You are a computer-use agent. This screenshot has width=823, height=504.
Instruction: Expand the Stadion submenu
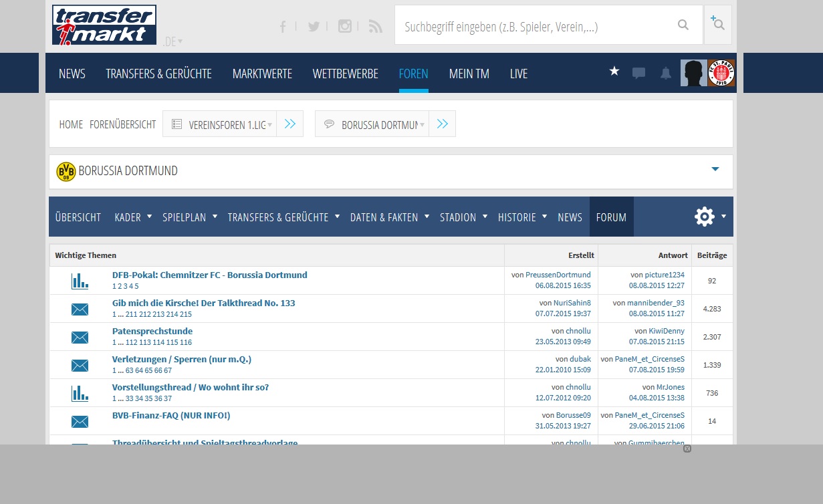tap(485, 216)
